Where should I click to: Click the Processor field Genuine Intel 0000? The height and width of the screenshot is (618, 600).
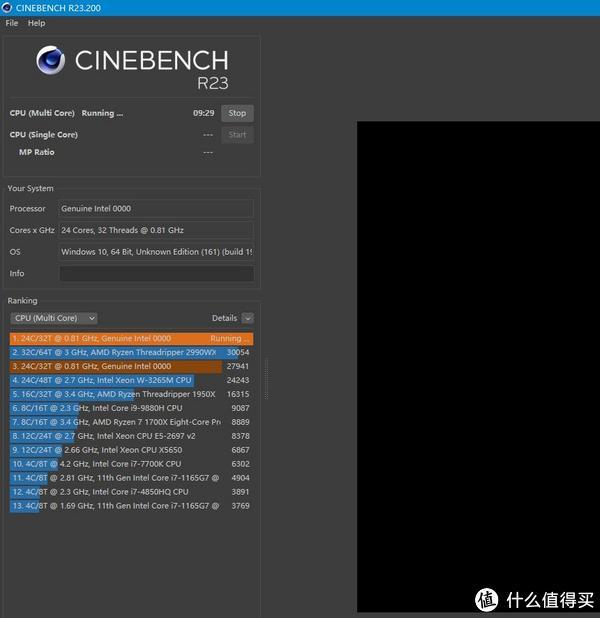pos(156,208)
